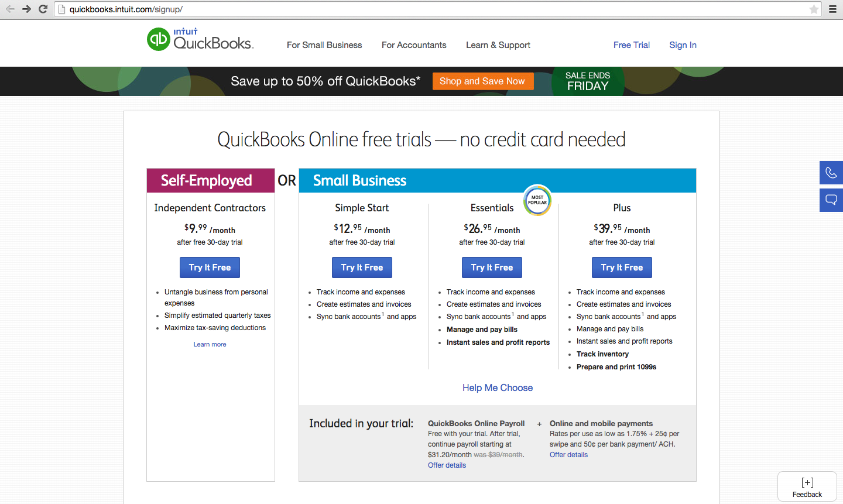Click the QuickBooks logo

click(200, 40)
